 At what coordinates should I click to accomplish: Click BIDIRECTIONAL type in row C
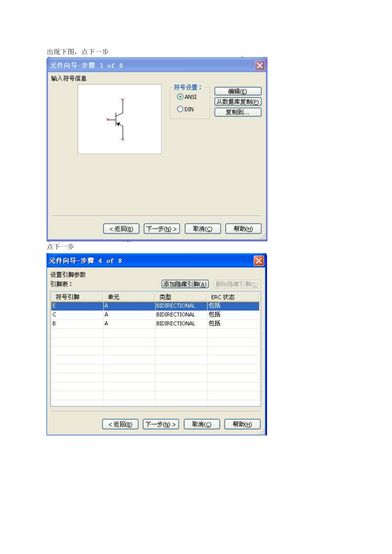(181, 315)
